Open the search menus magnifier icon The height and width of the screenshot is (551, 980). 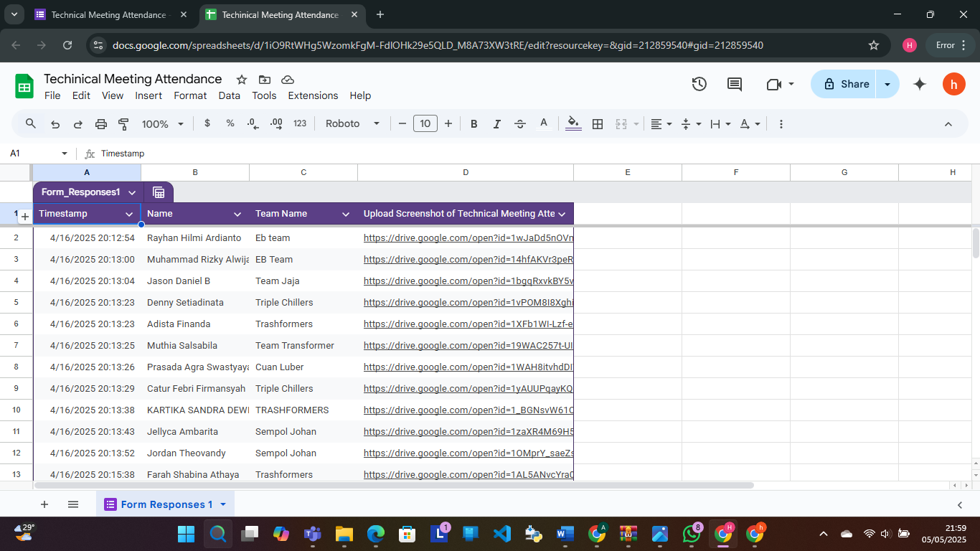tap(31, 123)
